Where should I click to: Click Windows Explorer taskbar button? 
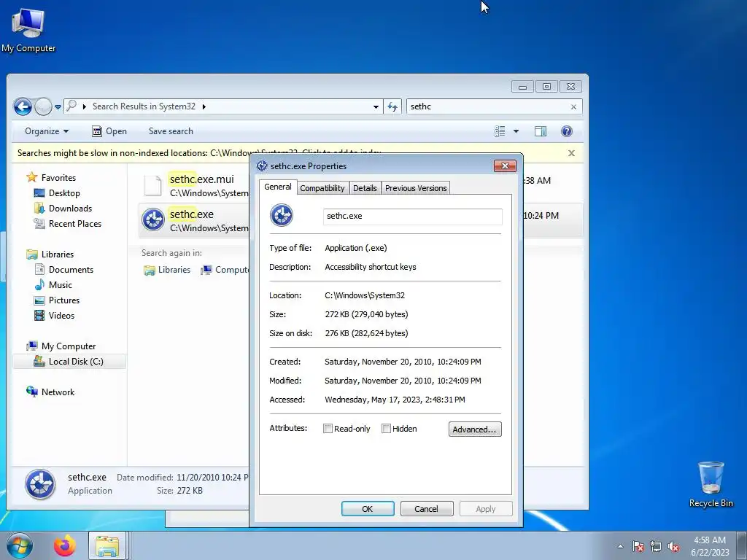[x=108, y=545]
